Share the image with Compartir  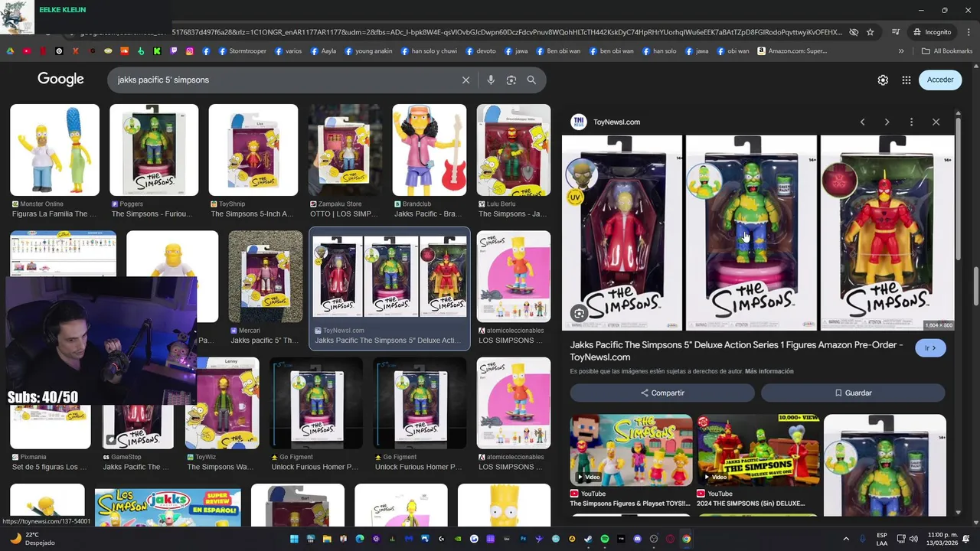pyautogui.click(x=662, y=393)
